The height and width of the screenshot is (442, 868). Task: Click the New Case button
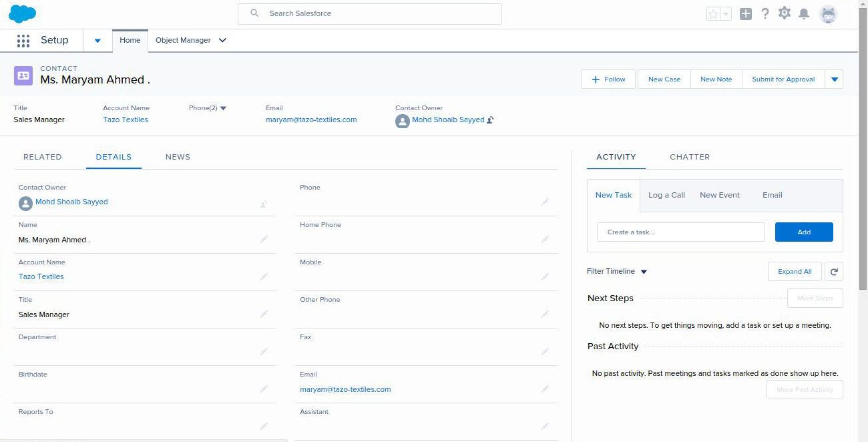pos(664,79)
